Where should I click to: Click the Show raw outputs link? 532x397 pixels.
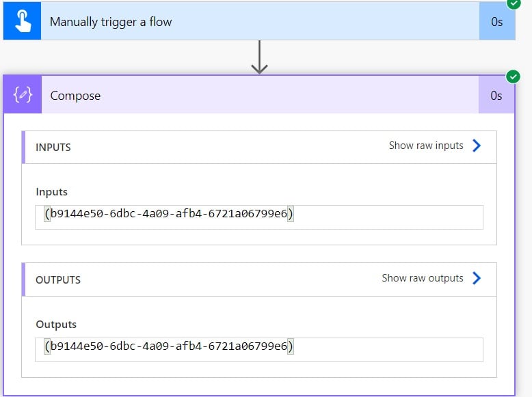click(x=423, y=278)
